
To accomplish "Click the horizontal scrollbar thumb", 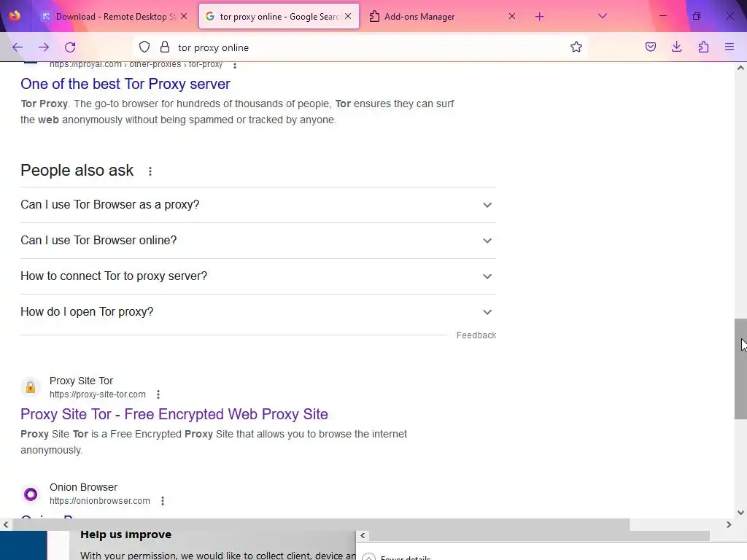I will click(321, 524).
